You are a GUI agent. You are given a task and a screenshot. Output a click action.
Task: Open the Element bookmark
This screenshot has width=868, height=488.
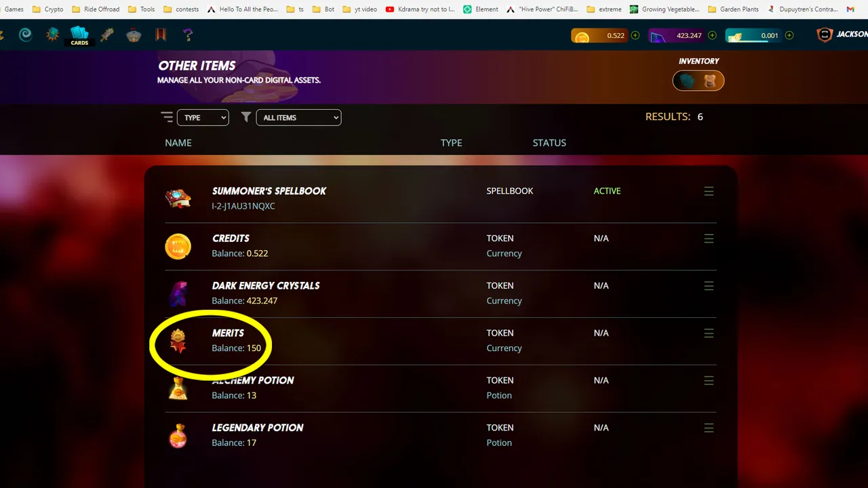pyautogui.click(x=480, y=9)
